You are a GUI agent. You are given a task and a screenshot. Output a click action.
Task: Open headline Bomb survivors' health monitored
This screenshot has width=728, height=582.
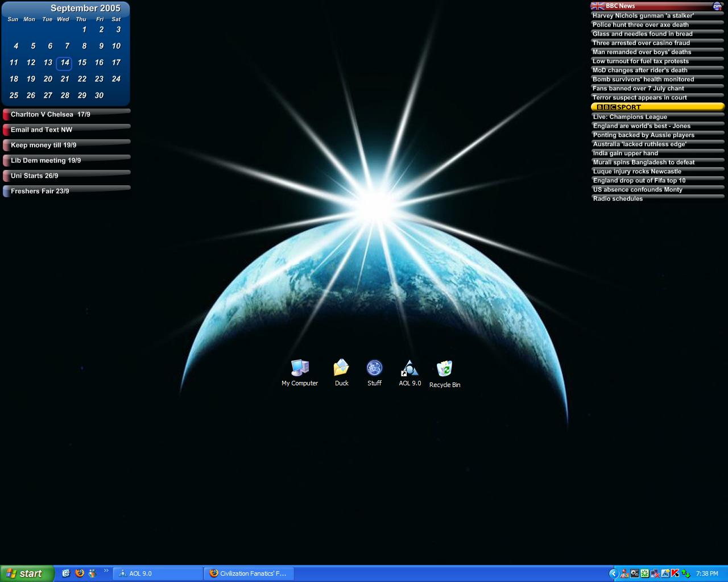click(x=657, y=80)
